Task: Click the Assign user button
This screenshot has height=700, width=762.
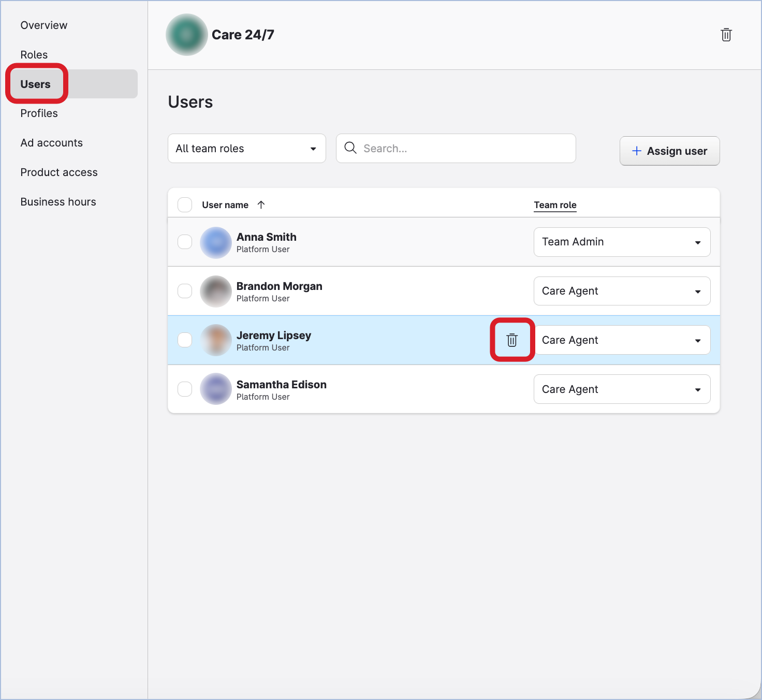Action: click(669, 151)
